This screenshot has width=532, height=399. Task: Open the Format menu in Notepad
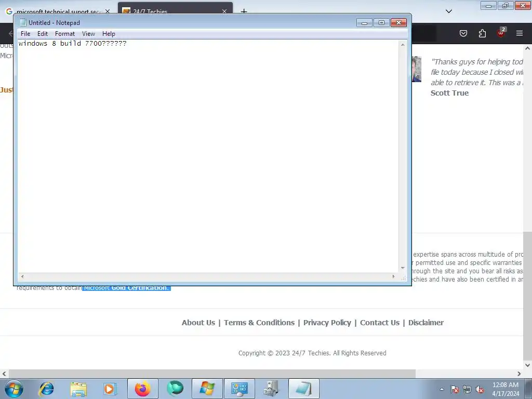click(x=65, y=34)
